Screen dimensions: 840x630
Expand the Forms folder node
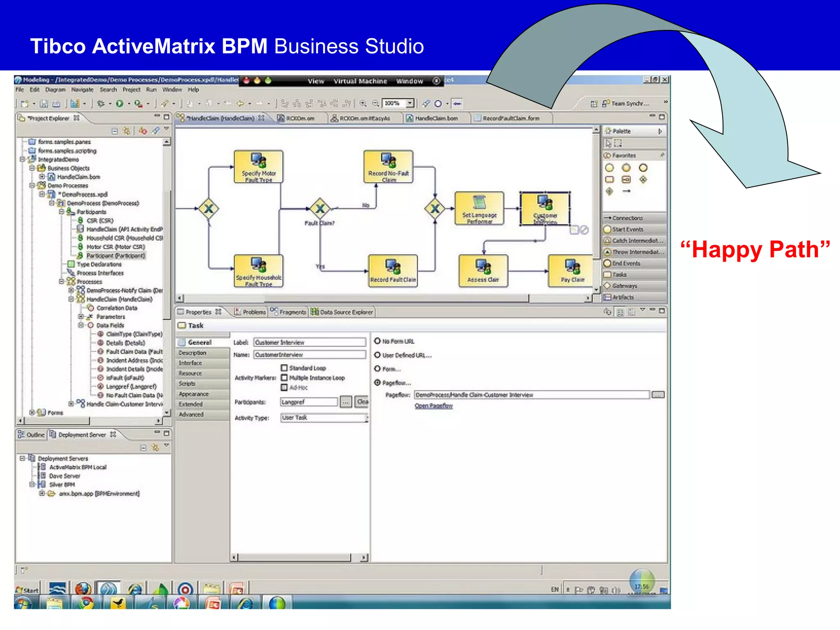pyautogui.click(x=32, y=412)
